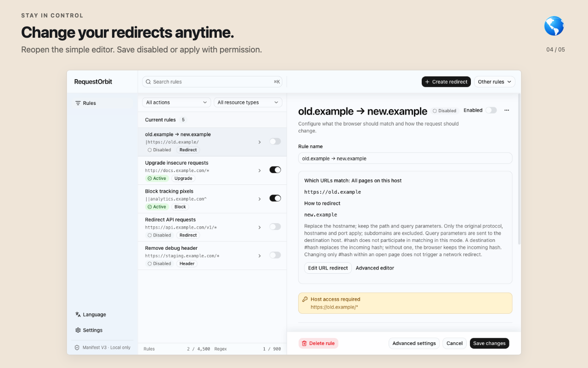Click the search magnifier icon
588x368 pixels.
tap(148, 82)
